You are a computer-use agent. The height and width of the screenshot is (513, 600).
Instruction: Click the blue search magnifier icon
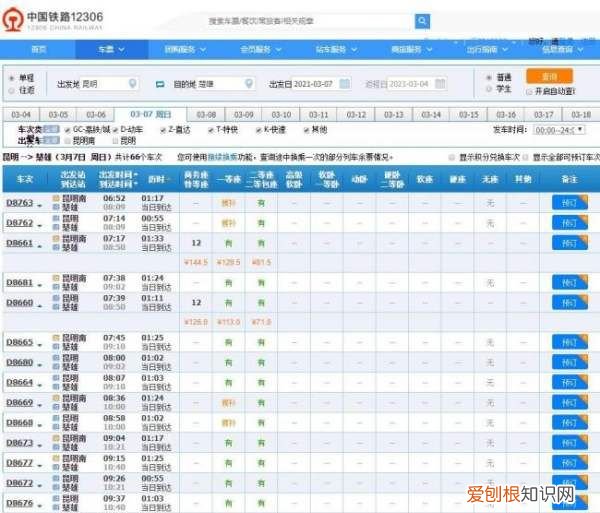(422, 21)
